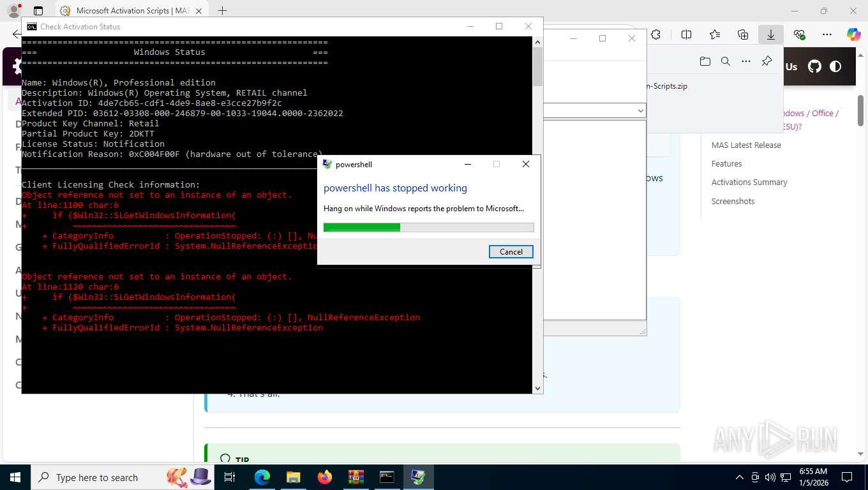The width and height of the screenshot is (868, 490).
Task: Launch the Copilot icon in Edge
Action: click(x=853, y=34)
